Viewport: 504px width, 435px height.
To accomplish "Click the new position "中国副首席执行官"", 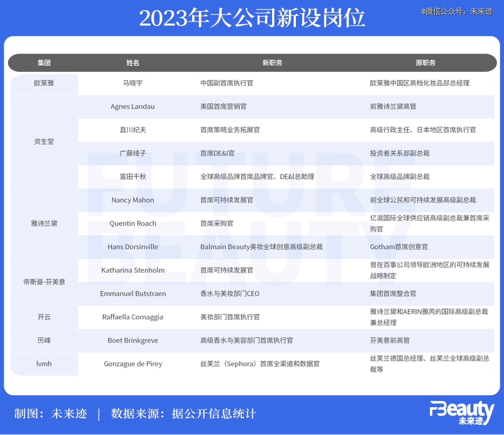I will click(x=227, y=83).
